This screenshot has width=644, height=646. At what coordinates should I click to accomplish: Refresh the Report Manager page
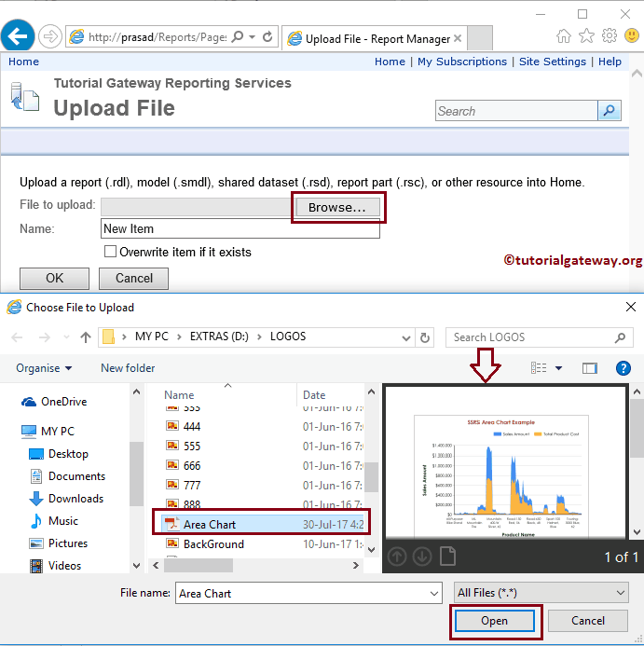[267, 36]
